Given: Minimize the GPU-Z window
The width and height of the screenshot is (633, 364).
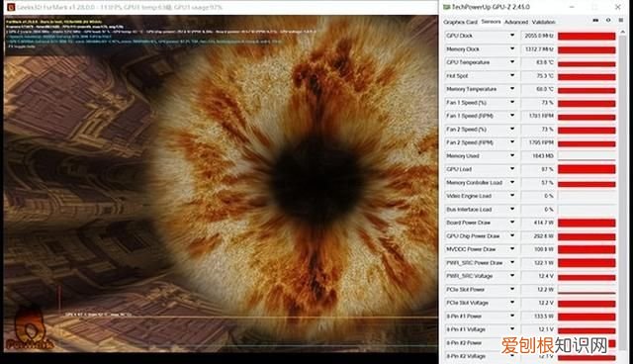Looking at the screenshot, I should click(572, 7).
